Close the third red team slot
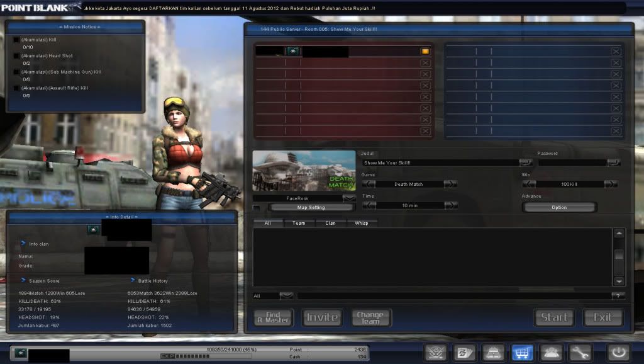The height and width of the screenshot is (364, 644). pos(425,74)
